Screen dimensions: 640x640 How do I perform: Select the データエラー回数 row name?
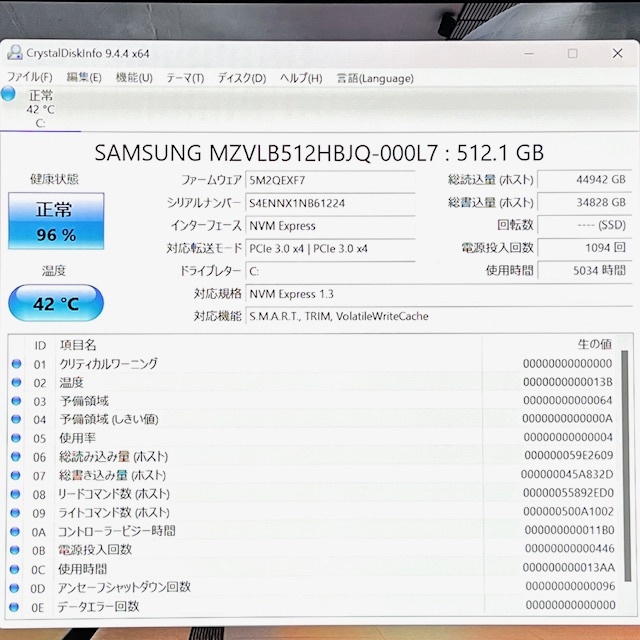coord(98,607)
